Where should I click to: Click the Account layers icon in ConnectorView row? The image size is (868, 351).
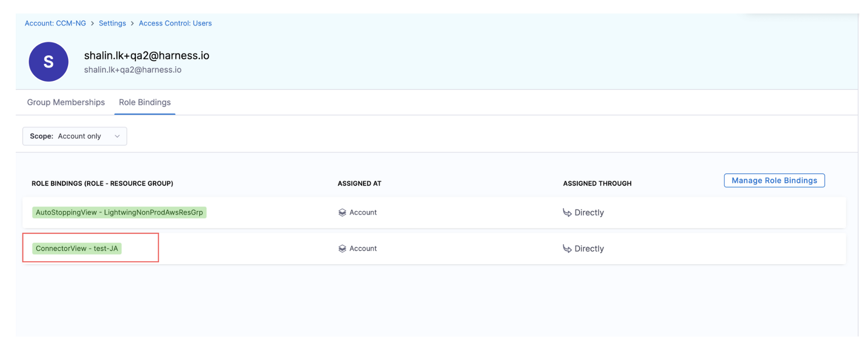point(342,248)
